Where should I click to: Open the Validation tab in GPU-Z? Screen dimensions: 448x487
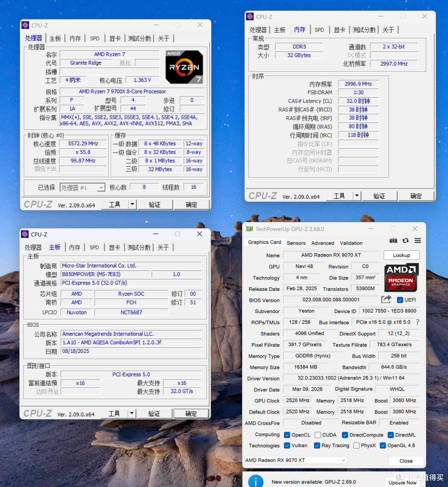(x=351, y=243)
